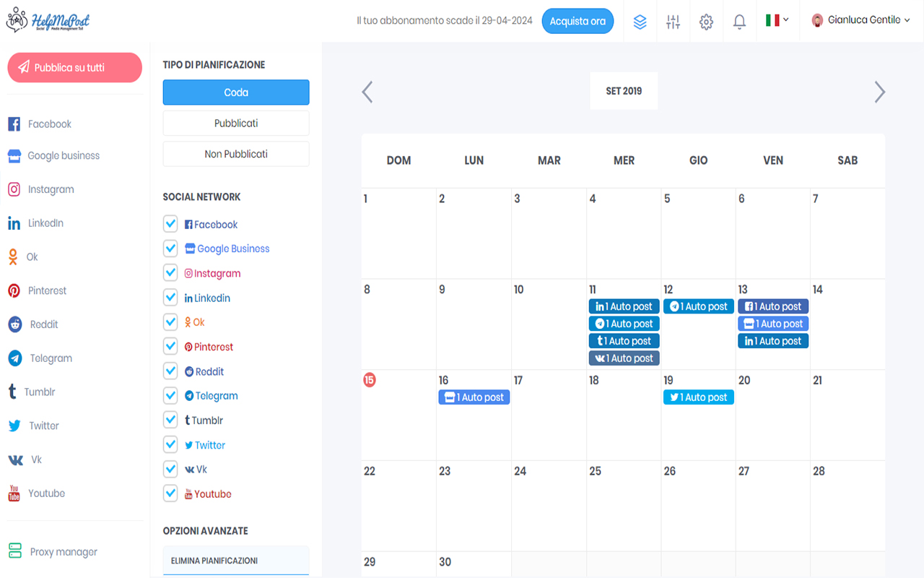Open the Vk auto post on day 11
The image size is (924, 578).
(x=624, y=358)
